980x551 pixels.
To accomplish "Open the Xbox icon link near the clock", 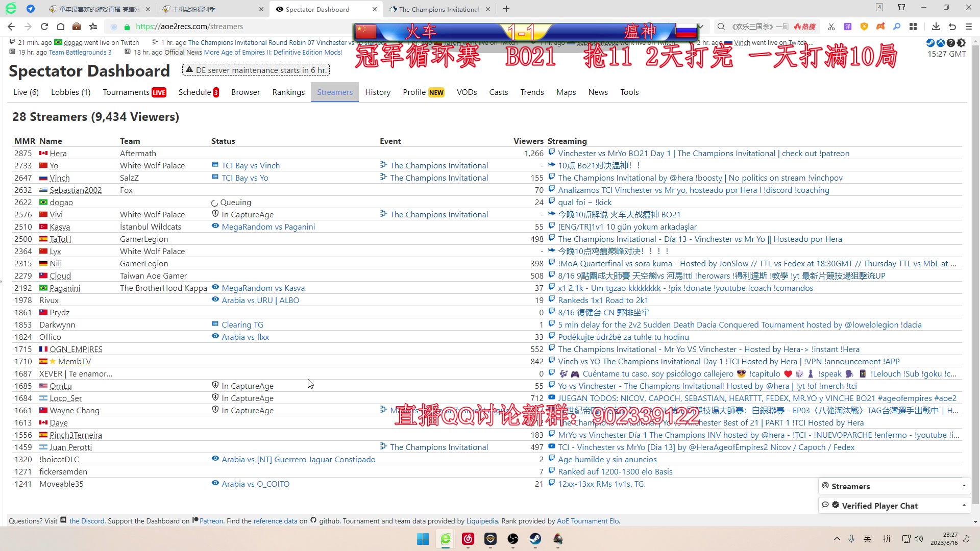I will 941,43.
